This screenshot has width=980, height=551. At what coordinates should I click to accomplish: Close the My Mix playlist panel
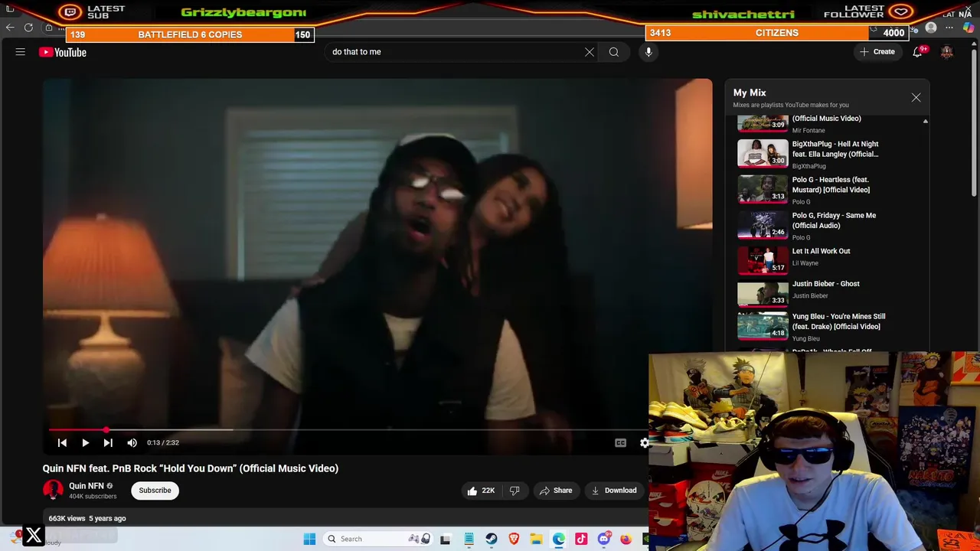[x=916, y=98]
